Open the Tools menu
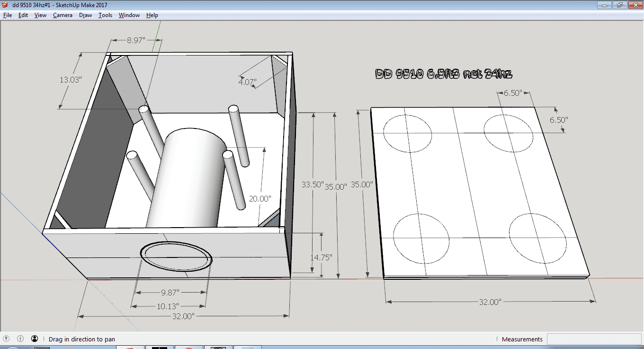The height and width of the screenshot is (349, 644). click(x=105, y=15)
